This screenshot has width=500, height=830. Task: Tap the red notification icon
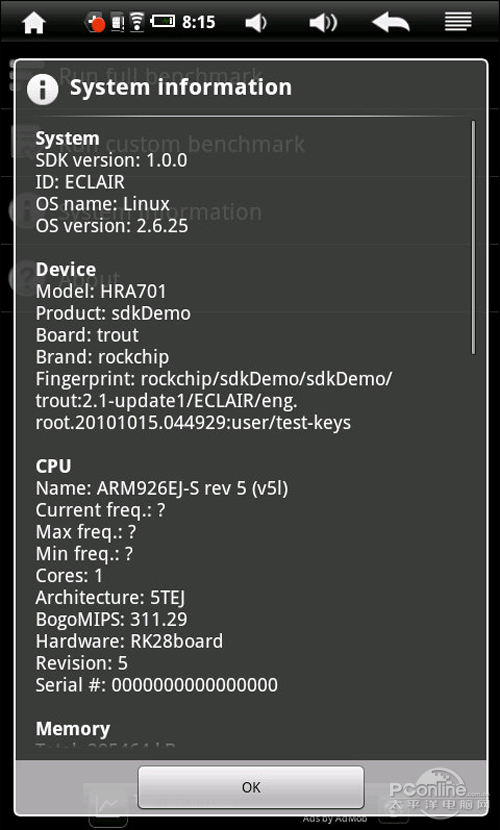coord(97,23)
